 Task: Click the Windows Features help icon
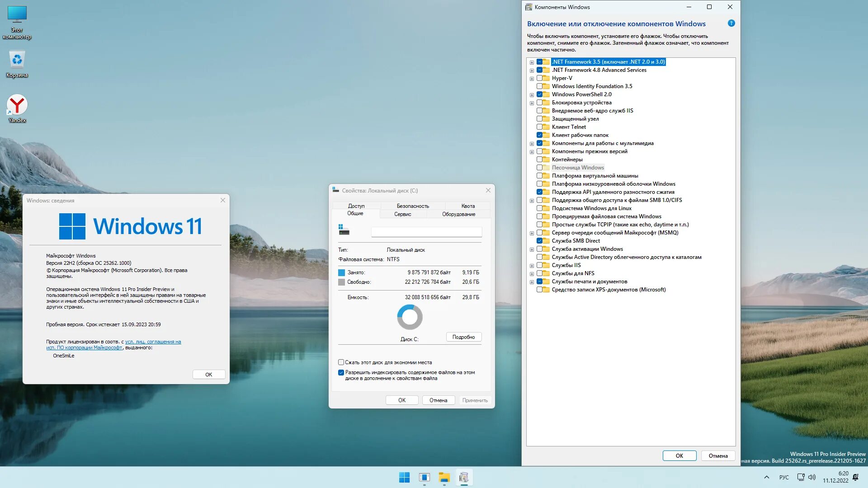coord(731,23)
